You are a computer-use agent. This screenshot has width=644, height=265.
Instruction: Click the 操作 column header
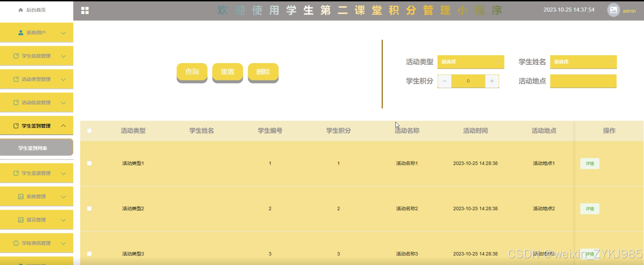pos(609,131)
